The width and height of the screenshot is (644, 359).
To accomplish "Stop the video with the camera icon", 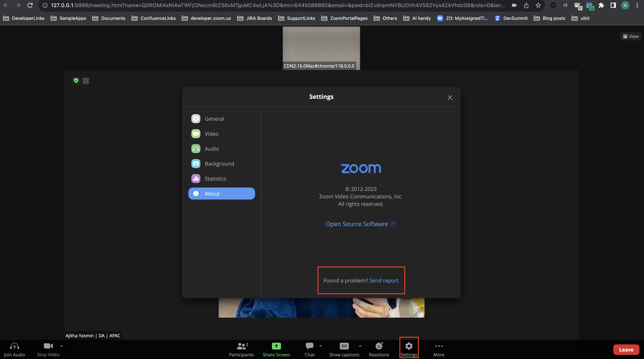I will coord(48,346).
